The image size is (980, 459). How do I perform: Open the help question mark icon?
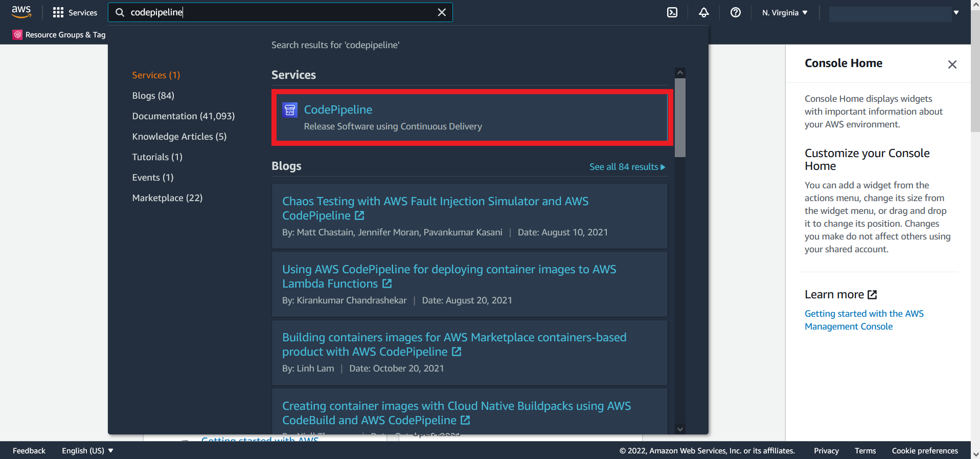coord(736,12)
